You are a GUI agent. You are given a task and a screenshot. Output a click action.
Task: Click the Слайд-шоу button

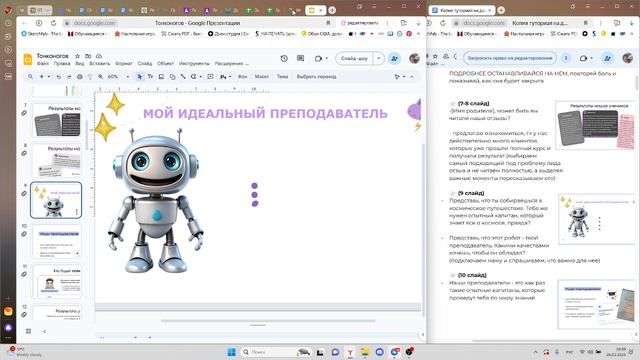pyautogui.click(x=354, y=58)
